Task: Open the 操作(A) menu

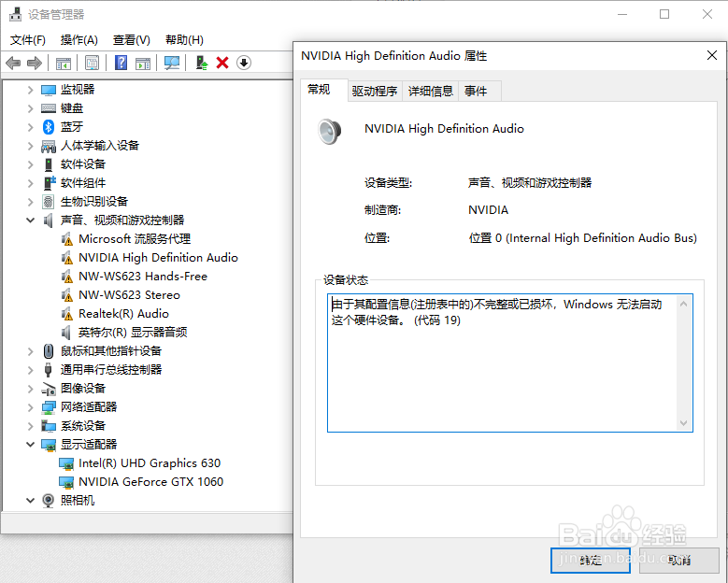Action: (x=79, y=40)
